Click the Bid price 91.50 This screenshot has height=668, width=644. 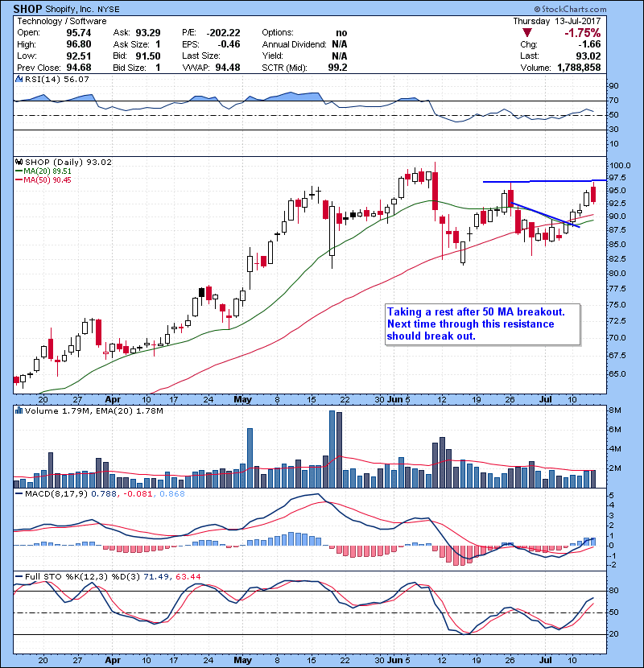(148, 56)
